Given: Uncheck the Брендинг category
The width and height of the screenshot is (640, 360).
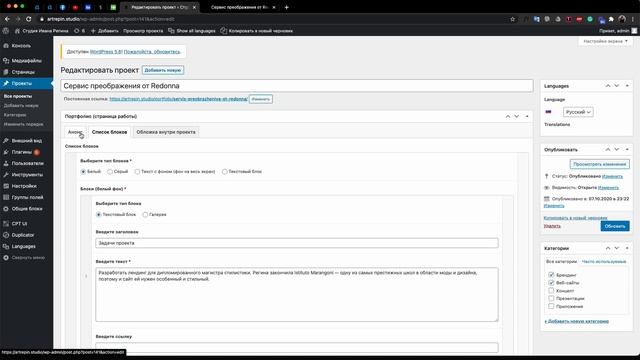Looking at the screenshot, I should pyautogui.click(x=551, y=275).
